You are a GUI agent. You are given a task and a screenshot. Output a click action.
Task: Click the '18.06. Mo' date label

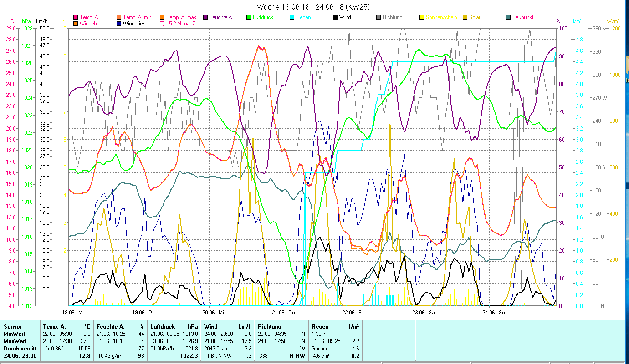point(74,313)
